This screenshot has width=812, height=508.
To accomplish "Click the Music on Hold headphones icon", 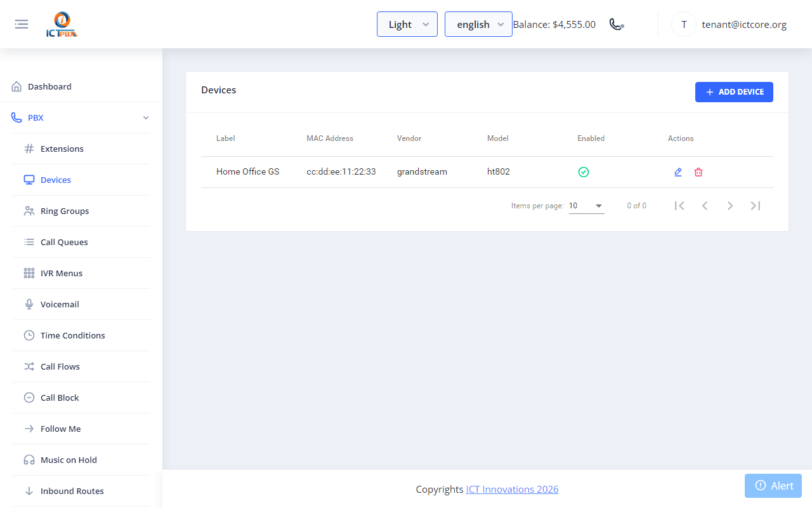I will tap(29, 460).
